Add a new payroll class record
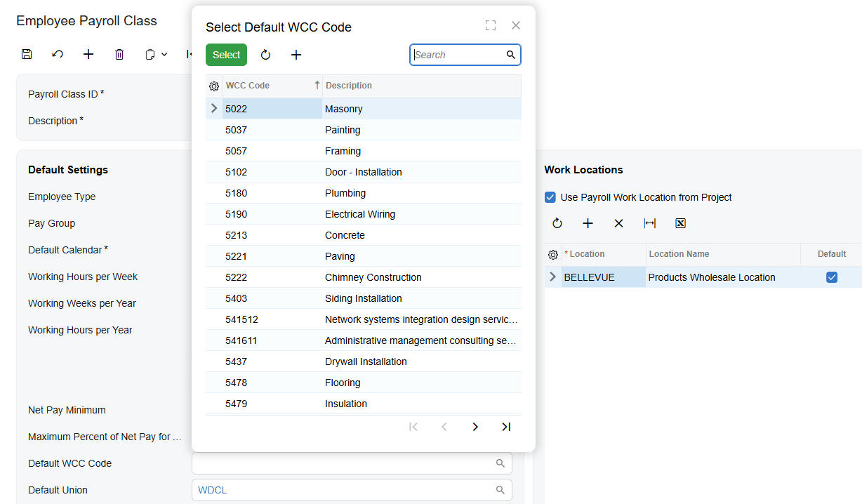Viewport: 862px width, 504px height. pos(88,54)
